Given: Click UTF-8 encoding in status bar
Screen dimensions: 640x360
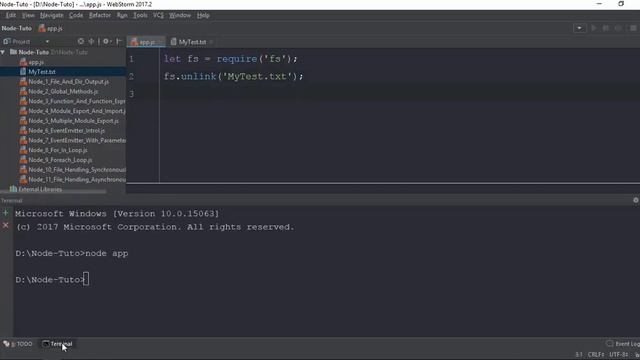Looking at the screenshot, I should coord(619,354).
